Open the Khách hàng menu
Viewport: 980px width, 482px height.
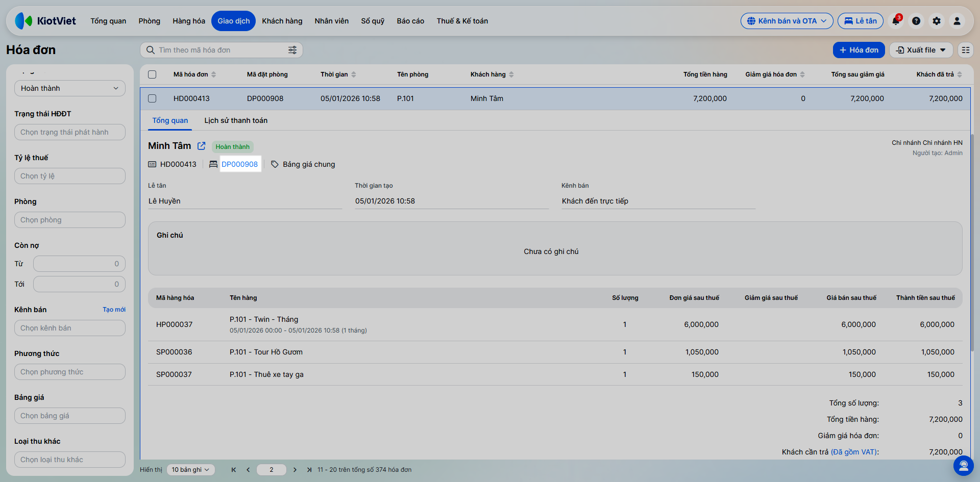click(282, 21)
